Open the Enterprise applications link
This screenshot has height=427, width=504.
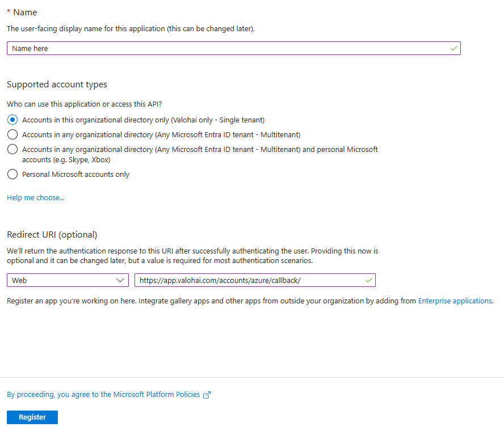455,301
